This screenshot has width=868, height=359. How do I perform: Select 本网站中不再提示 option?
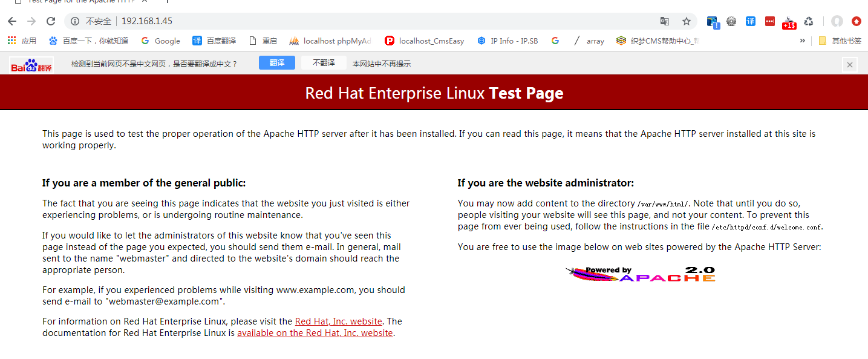[x=382, y=64]
